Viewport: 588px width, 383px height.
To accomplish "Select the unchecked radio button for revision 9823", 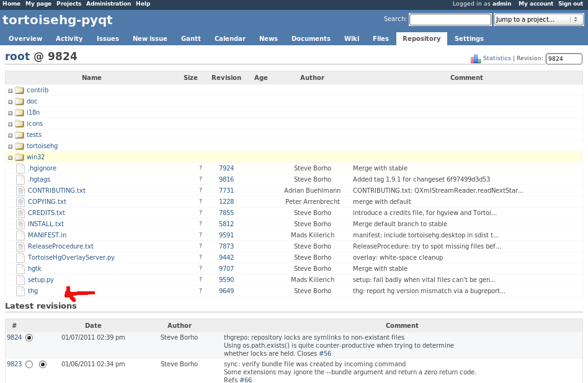I will pyautogui.click(x=29, y=364).
